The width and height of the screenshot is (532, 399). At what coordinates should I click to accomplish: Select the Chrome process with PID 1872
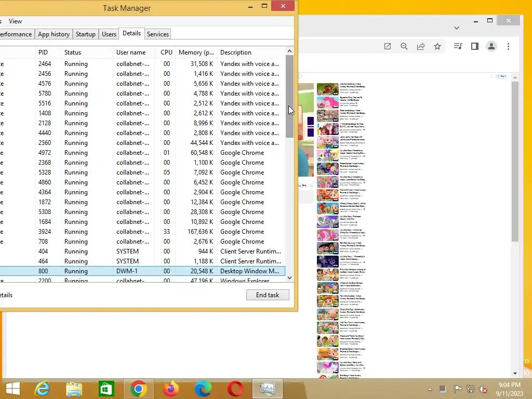tap(142, 202)
